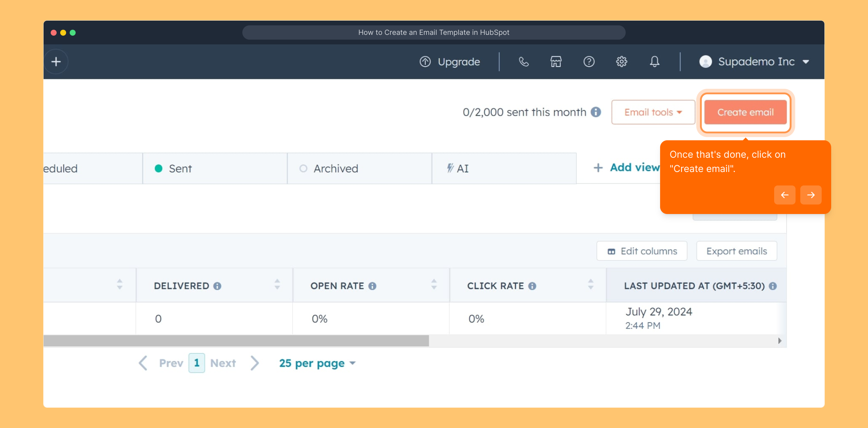Screen dimensions: 868x428
Task: Click the Open Rate info icon
Action: pyautogui.click(x=372, y=286)
